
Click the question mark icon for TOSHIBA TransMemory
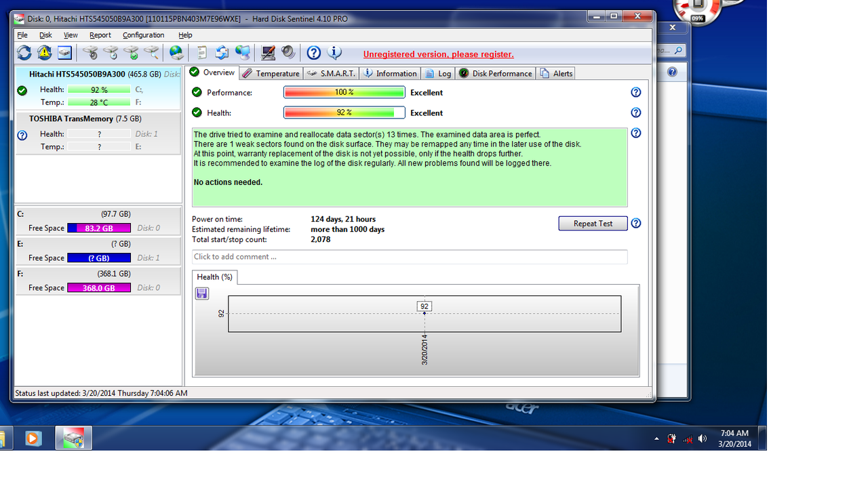coord(22,135)
